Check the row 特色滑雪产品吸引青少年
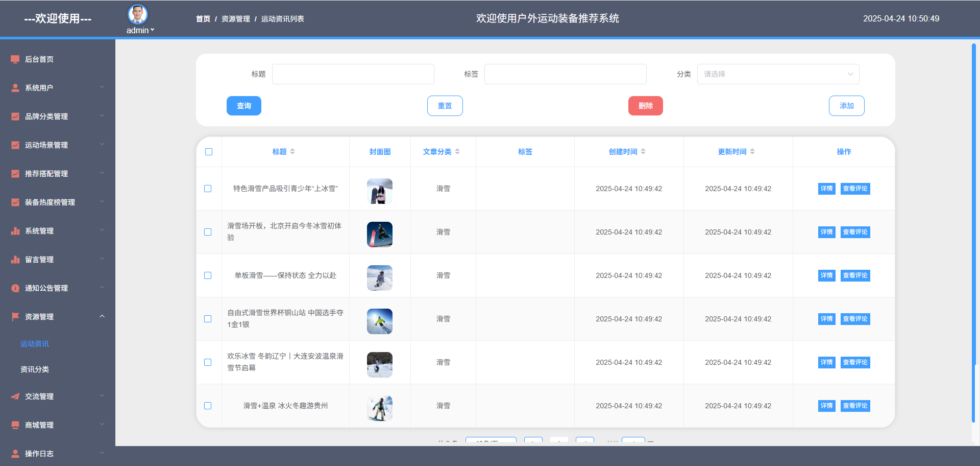The image size is (980, 466). [208, 189]
